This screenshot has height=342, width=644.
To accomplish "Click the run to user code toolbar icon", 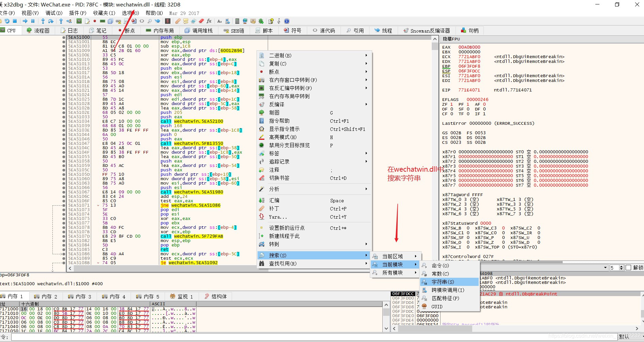I will coord(69,21).
